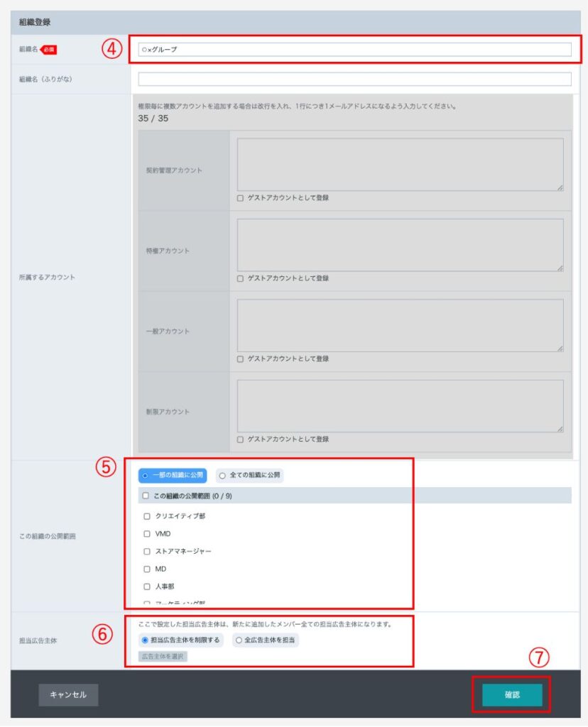Viewport: 588px width, 727px height.
Task: Enable guest registration for 契約管理アカウント
Action: [241, 198]
